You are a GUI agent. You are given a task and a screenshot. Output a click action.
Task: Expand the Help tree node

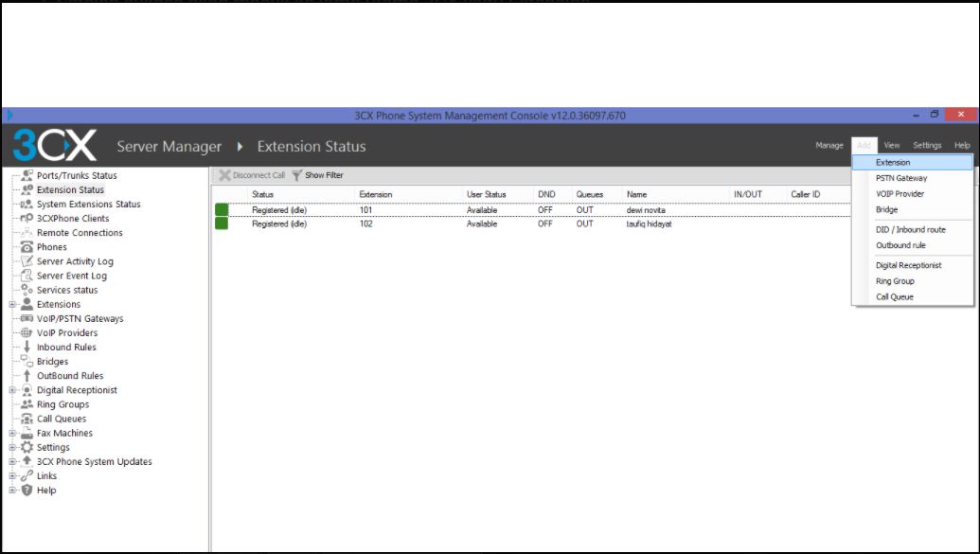click(12, 491)
